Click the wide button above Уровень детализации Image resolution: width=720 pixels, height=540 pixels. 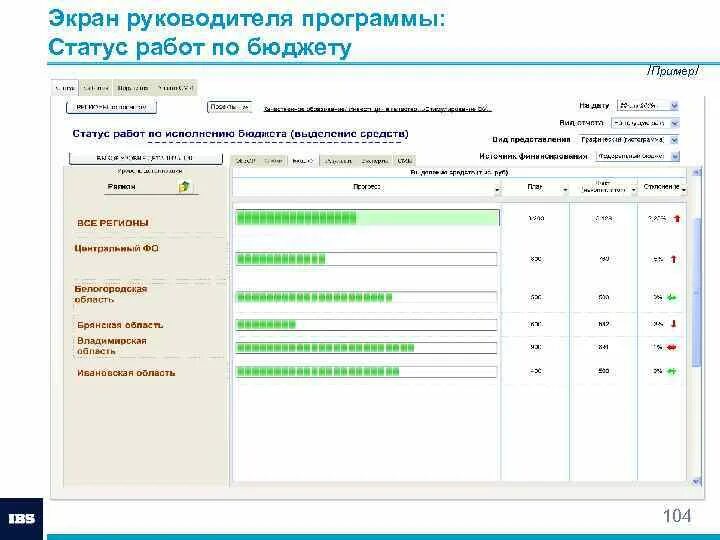point(146,158)
